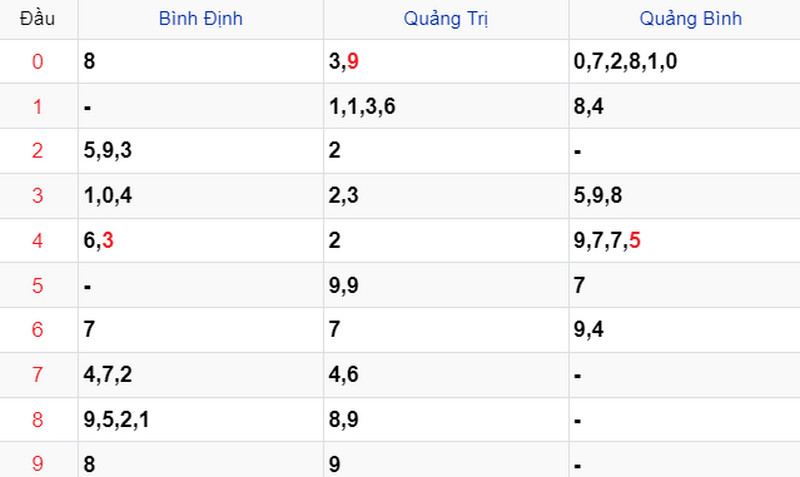Click the Bình Định cell showing 9,5,2,1
This screenshot has width=800, height=477.
[x=201, y=420]
